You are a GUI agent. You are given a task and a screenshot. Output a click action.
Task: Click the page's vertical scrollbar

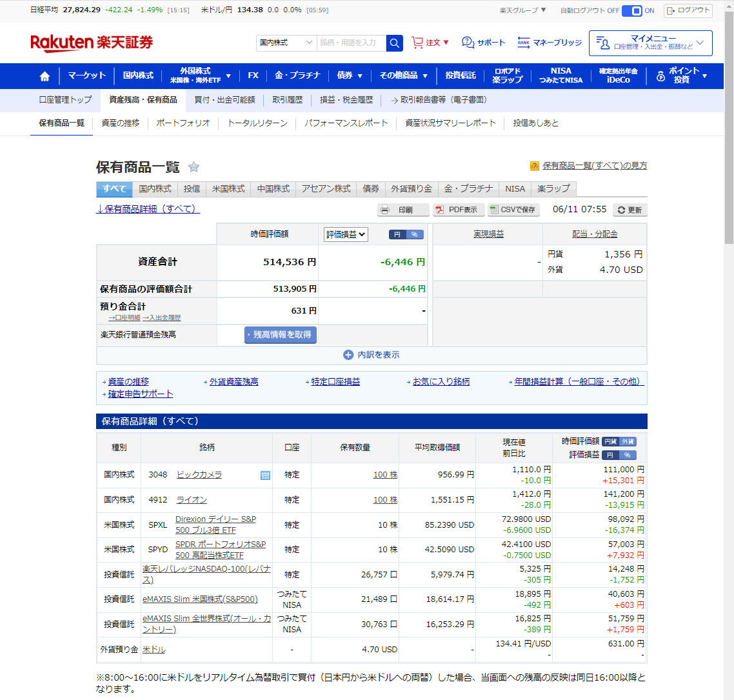pyautogui.click(x=729, y=129)
